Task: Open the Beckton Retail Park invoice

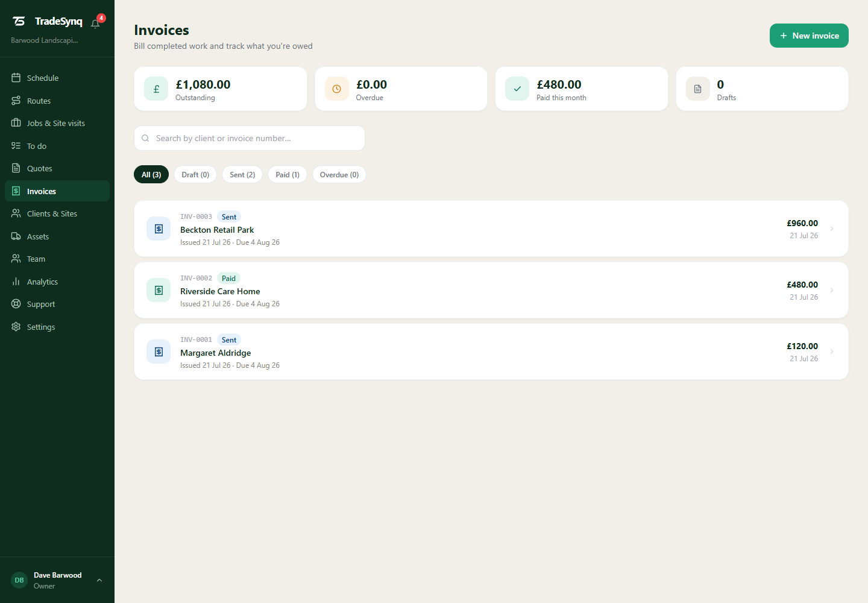Action: point(491,229)
